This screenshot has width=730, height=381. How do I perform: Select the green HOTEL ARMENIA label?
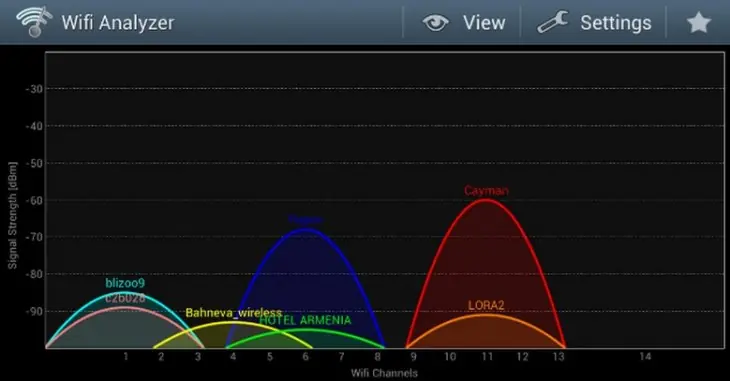(x=305, y=320)
